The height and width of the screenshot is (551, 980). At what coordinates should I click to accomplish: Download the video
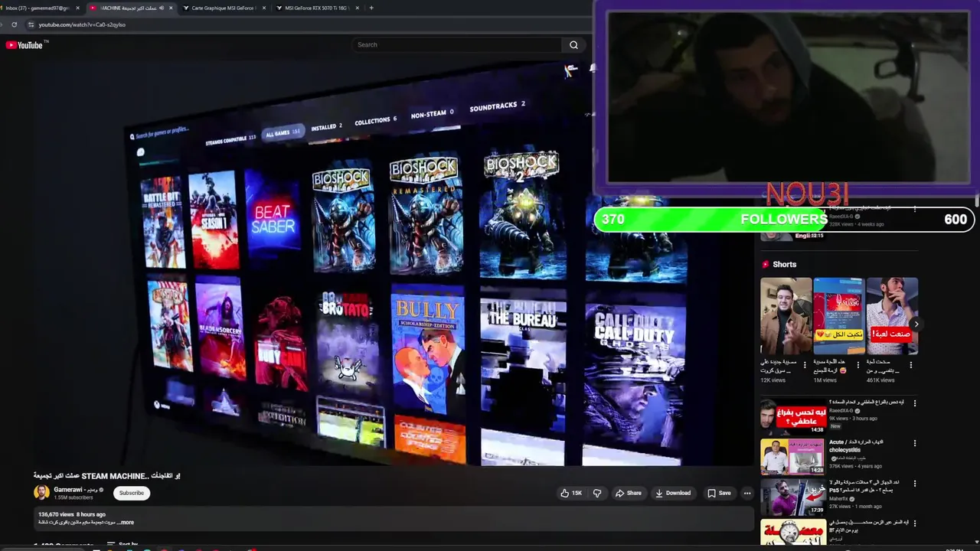[673, 493]
